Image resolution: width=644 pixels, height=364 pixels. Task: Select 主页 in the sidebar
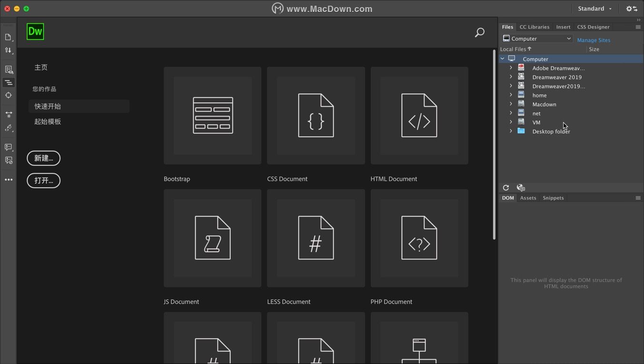click(x=41, y=68)
